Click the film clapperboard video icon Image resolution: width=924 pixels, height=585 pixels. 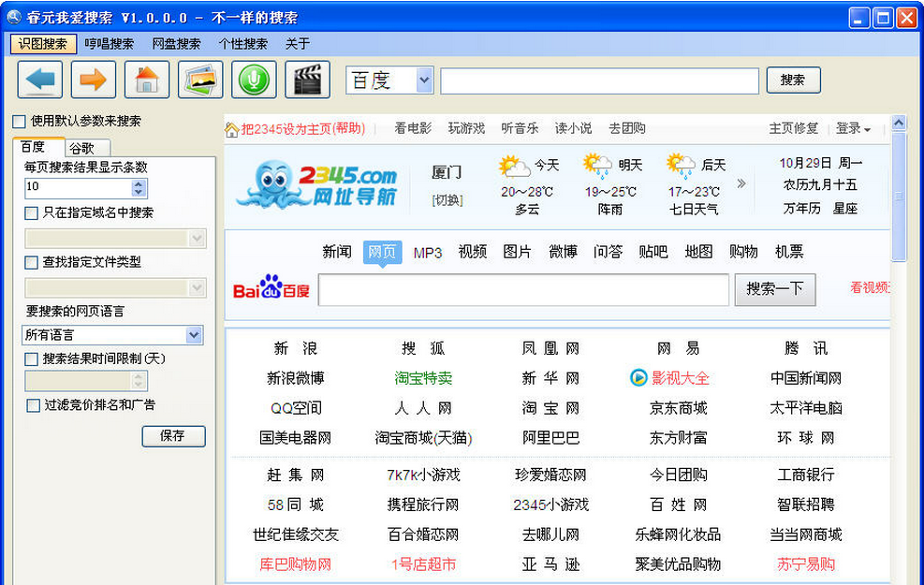(307, 80)
